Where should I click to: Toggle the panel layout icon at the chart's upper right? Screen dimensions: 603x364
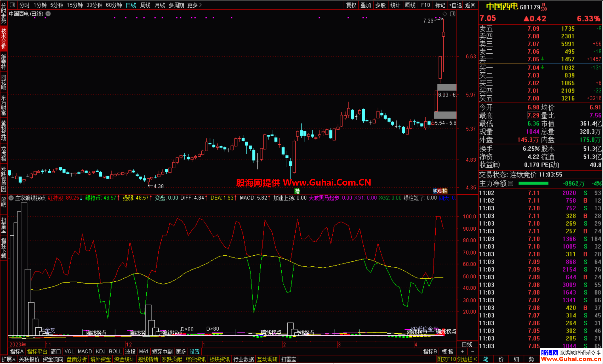(453, 14)
